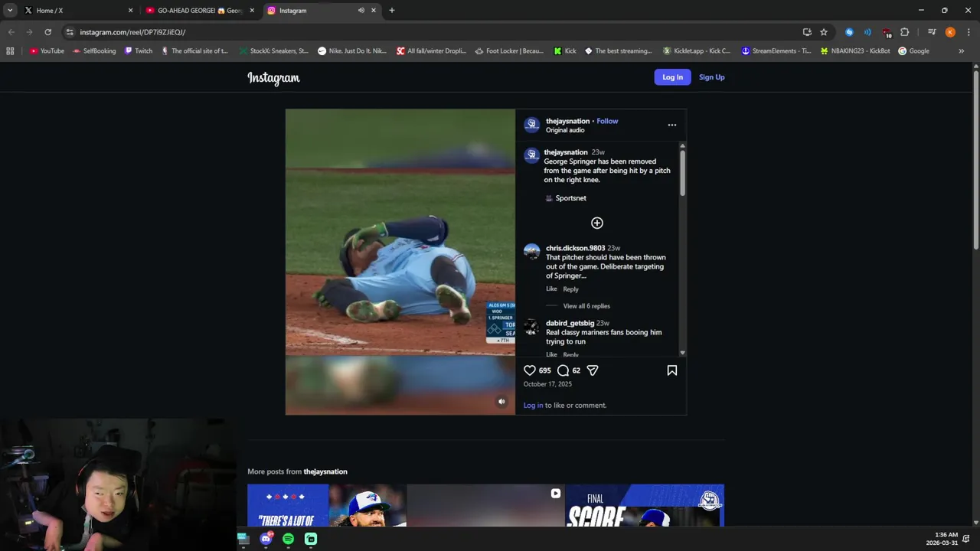Screen dimensions: 980x551
Task: Open thejaysnation link under More posts
Action: tap(325, 471)
